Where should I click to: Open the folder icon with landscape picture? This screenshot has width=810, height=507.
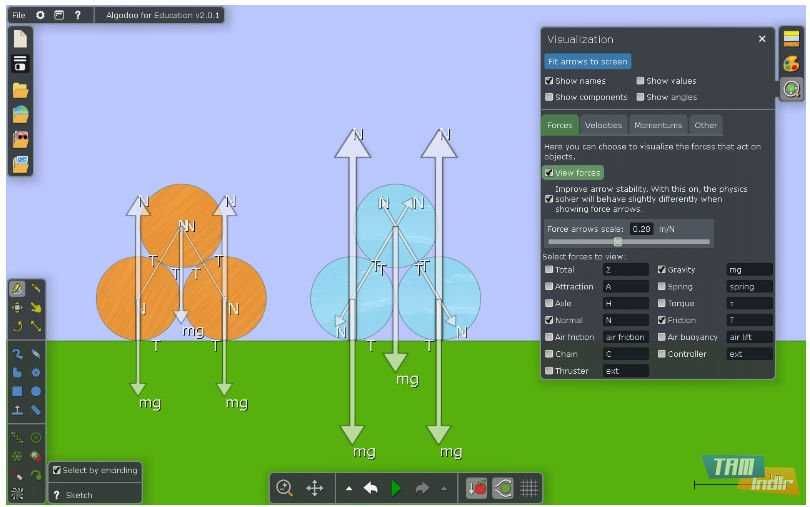point(20,114)
